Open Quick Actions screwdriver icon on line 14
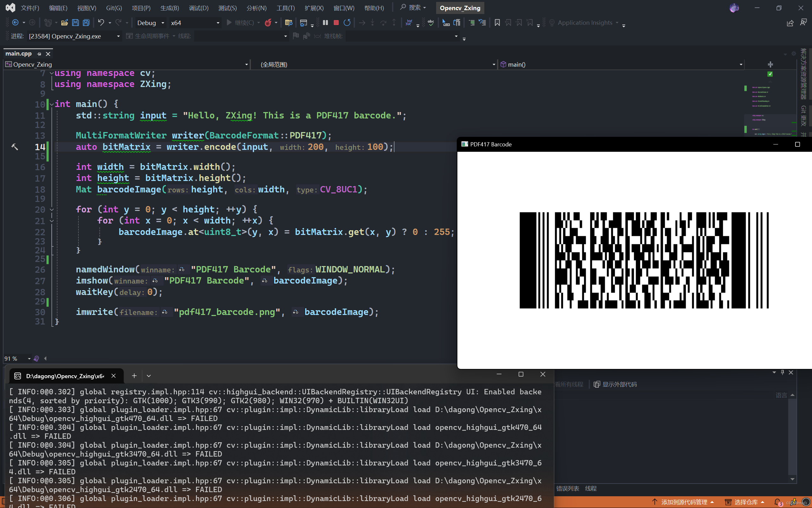 pyautogui.click(x=15, y=147)
